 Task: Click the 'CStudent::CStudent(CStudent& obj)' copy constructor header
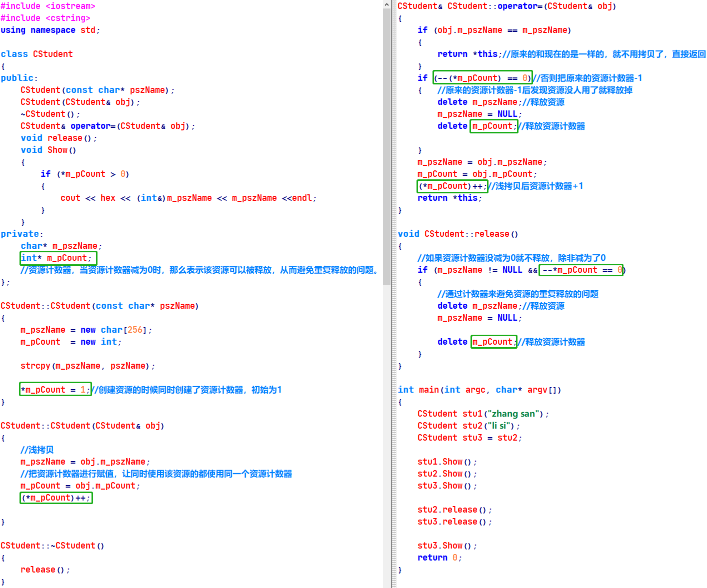82,426
